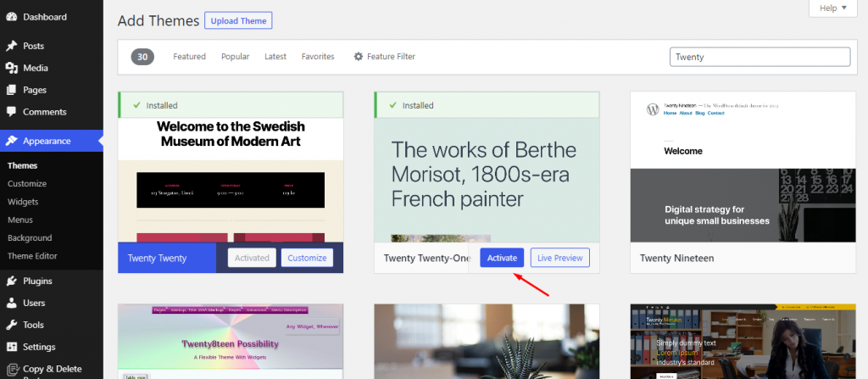Open Menus submenu link
The height and width of the screenshot is (379, 868).
[20, 220]
